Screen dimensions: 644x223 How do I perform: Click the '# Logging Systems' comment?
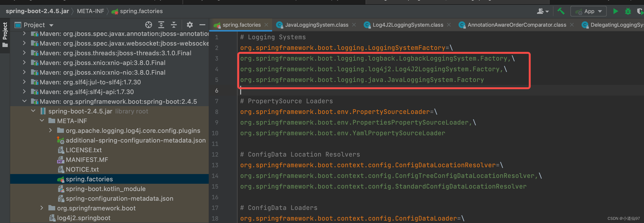click(273, 37)
